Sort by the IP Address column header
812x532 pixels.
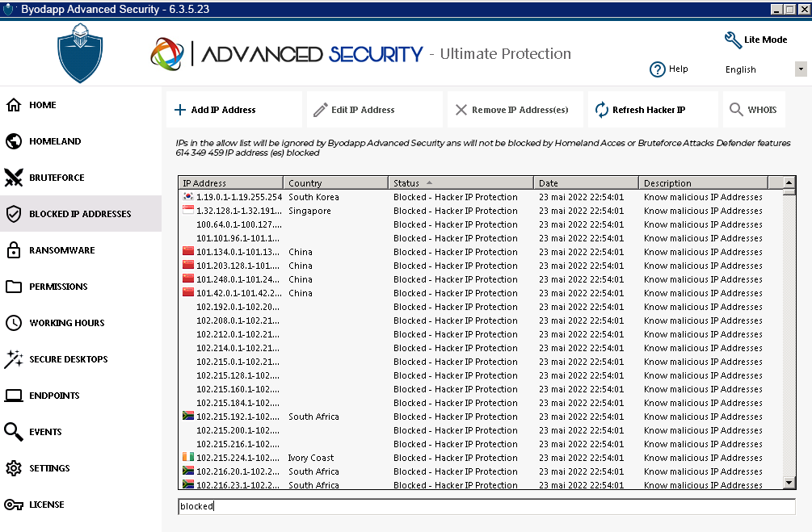click(230, 182)
